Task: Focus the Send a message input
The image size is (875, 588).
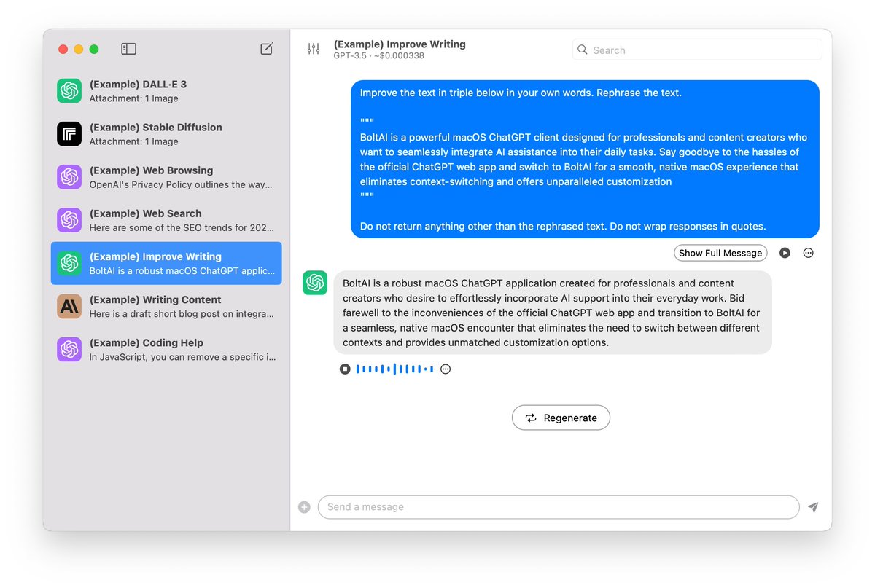Action: pyautogui.click(x=559, y=507)
